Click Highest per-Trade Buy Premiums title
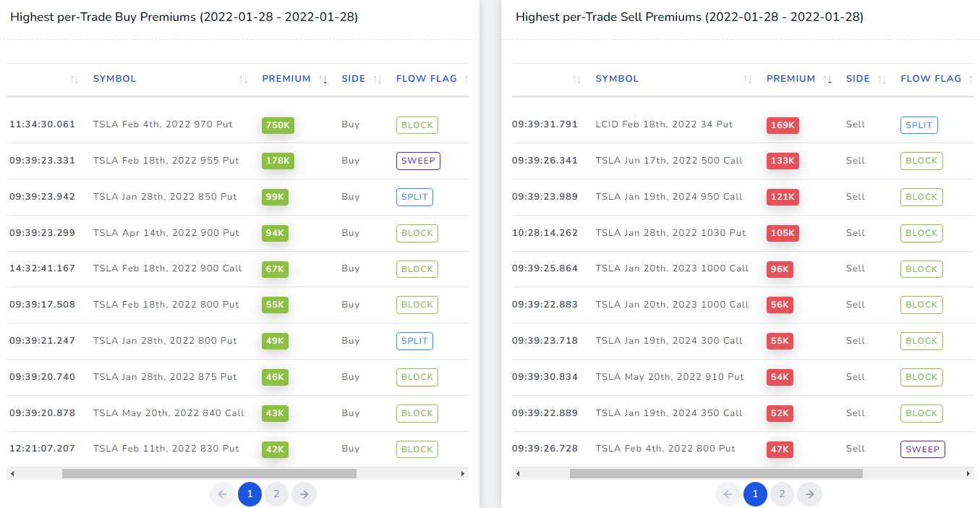The image size is (980, 508). coord(184,17)
